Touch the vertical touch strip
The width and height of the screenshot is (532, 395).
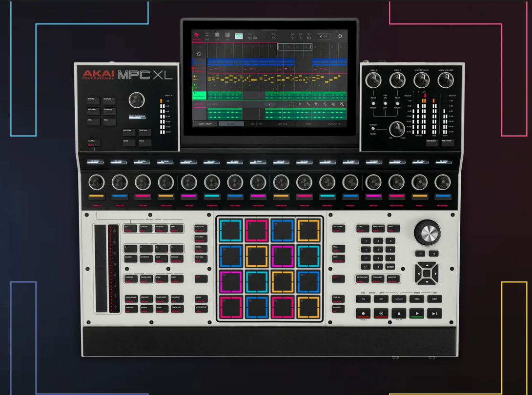[x=101, y=268]
